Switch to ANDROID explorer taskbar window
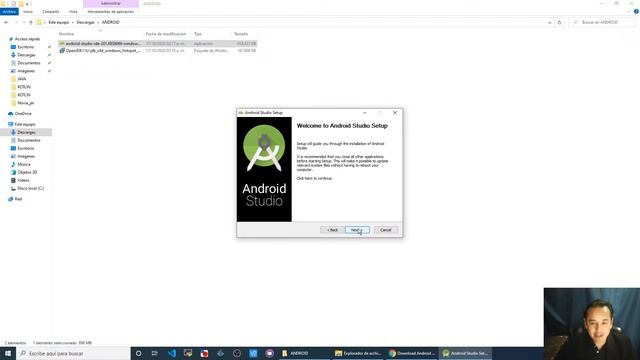Viewport: 640px width, 360px height. coord(304,353)
